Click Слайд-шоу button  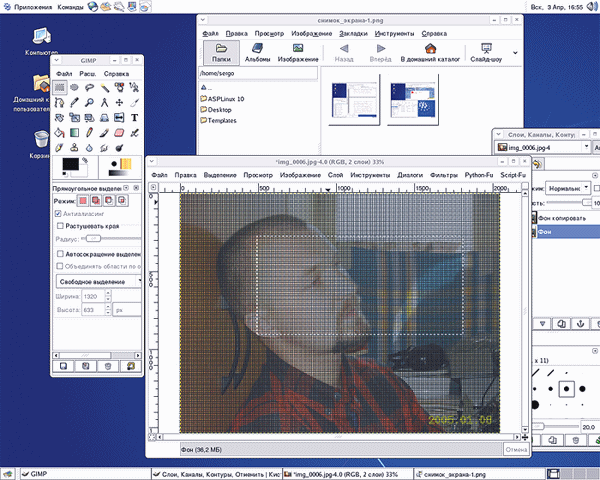486,53
